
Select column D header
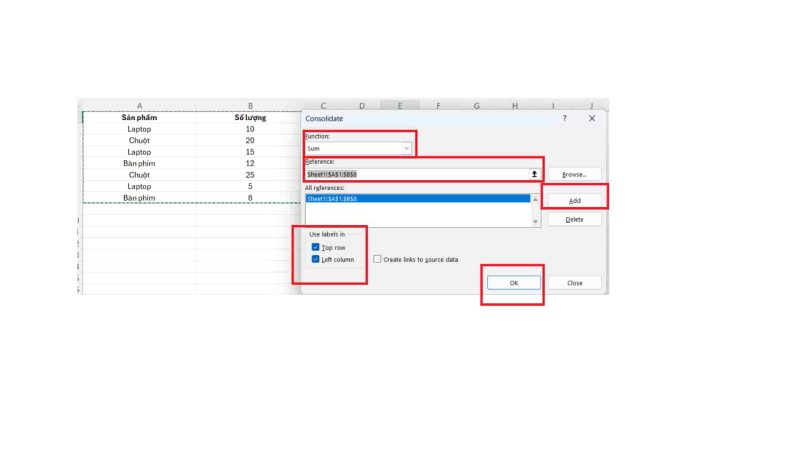coord(362,106)
